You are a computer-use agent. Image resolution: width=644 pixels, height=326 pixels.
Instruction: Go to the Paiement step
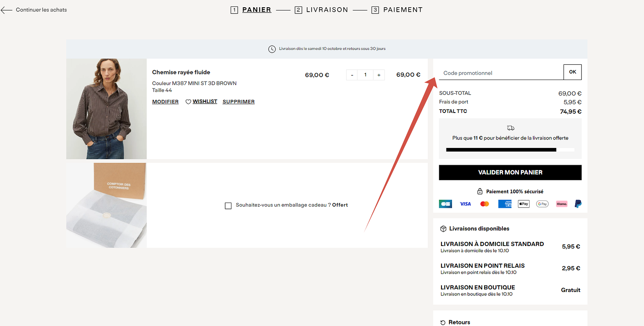(x=397, y=10)
